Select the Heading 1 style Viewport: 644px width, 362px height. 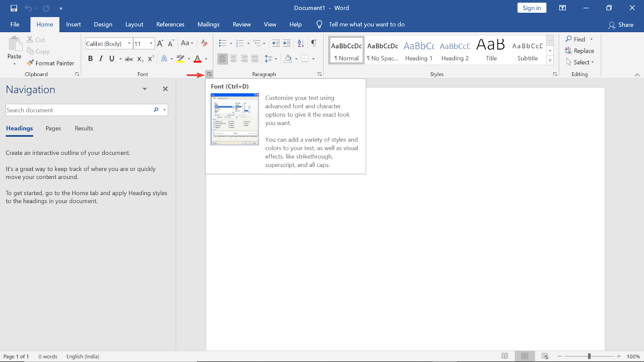click(x=419, y=49)
